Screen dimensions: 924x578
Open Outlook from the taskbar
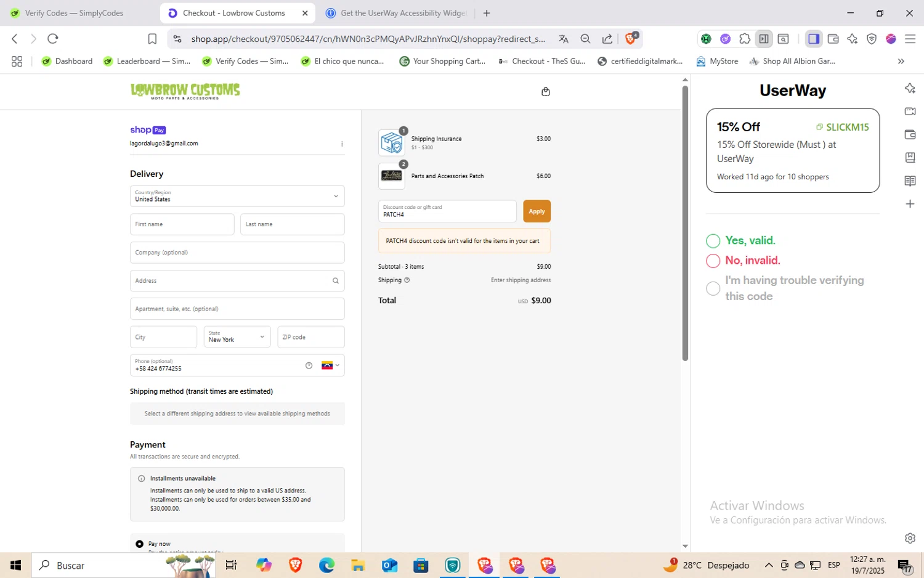389,565
